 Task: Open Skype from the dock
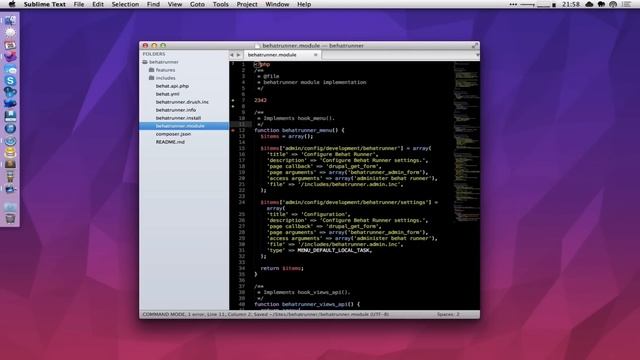(10, 81)
